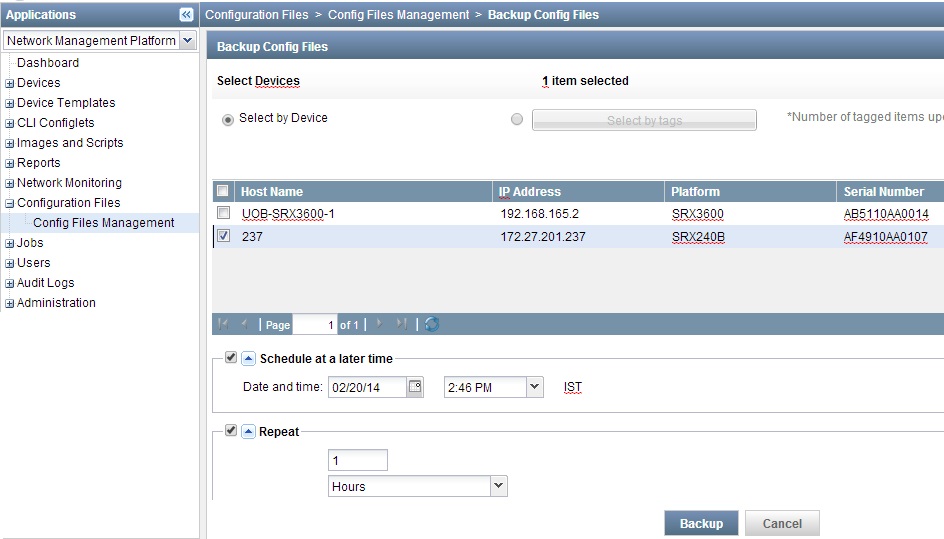Select the host name 237 cell
Screen dimensions: 944x539
(252, 237)
